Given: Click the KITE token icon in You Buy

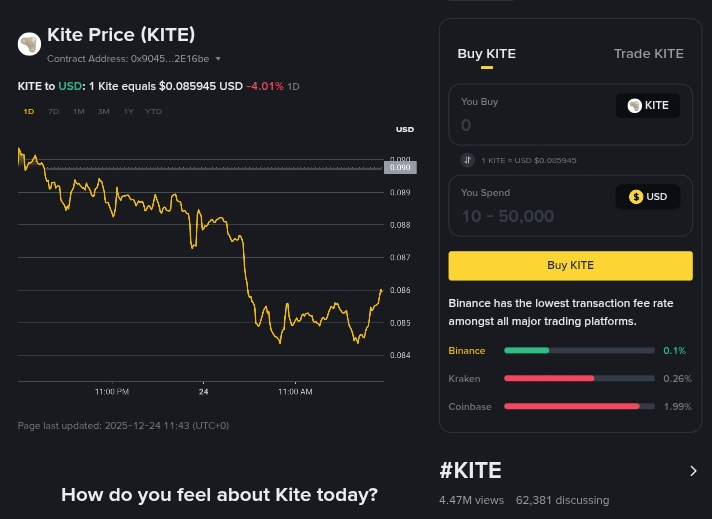Looking at the screenshot, I should tap(634, 105).
